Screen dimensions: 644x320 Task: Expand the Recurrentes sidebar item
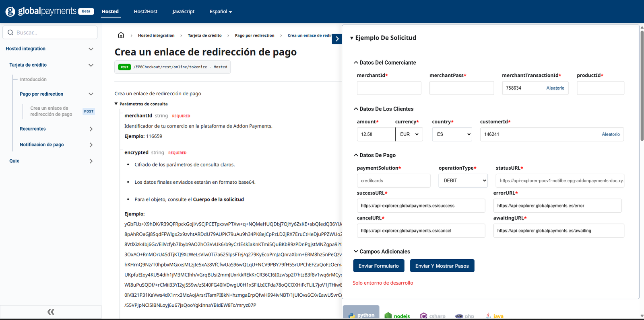(x=91, y=129)
